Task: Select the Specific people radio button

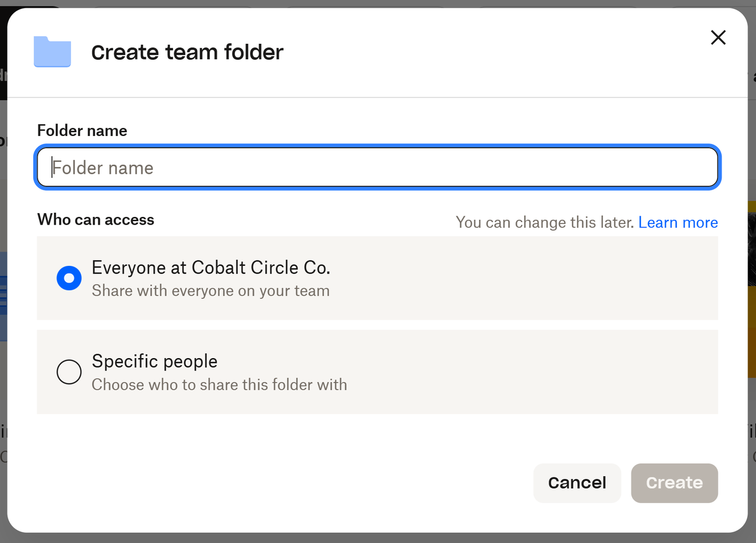Action: click(x=69, y=372)
